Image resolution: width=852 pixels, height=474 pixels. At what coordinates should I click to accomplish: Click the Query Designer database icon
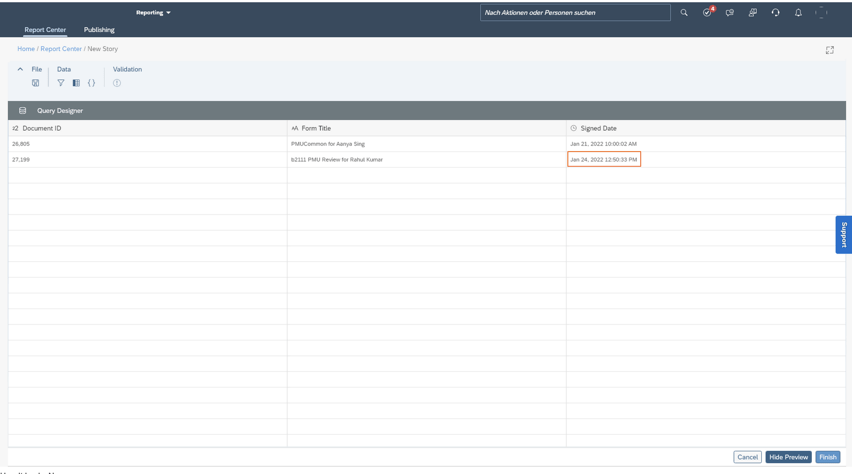(x=23, y=111)
